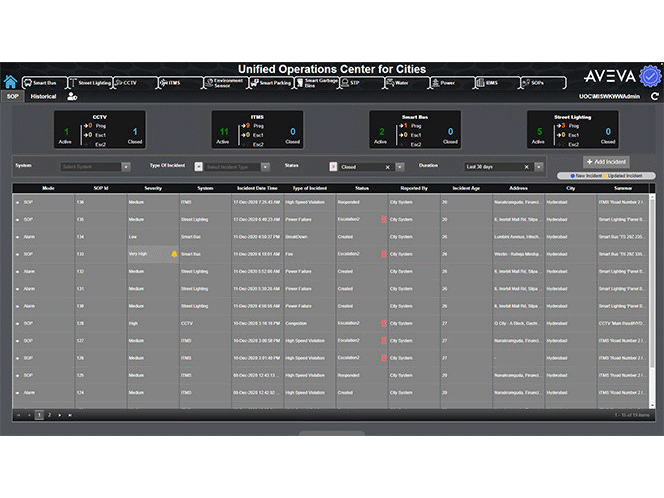This screenshot has height=498, width=664.
Task: Click the refresh icon beside the admin username
Action: pos(655,97)
